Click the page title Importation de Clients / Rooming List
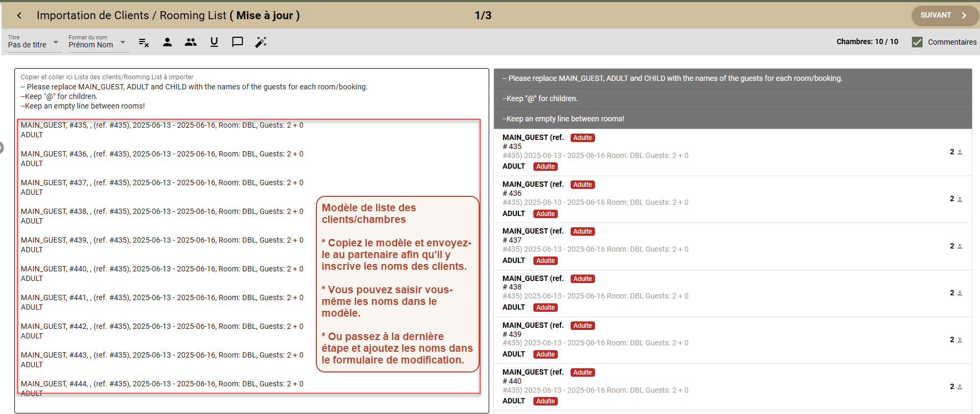Image resolution: width=980 pixels, height=414 pixels. click(x=168, y=15)
